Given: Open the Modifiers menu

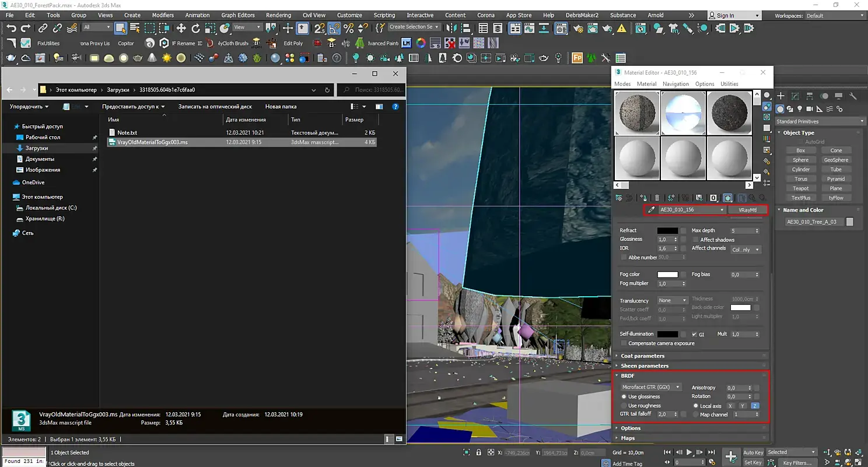Looking at the screenshot, I should (163, 15).
